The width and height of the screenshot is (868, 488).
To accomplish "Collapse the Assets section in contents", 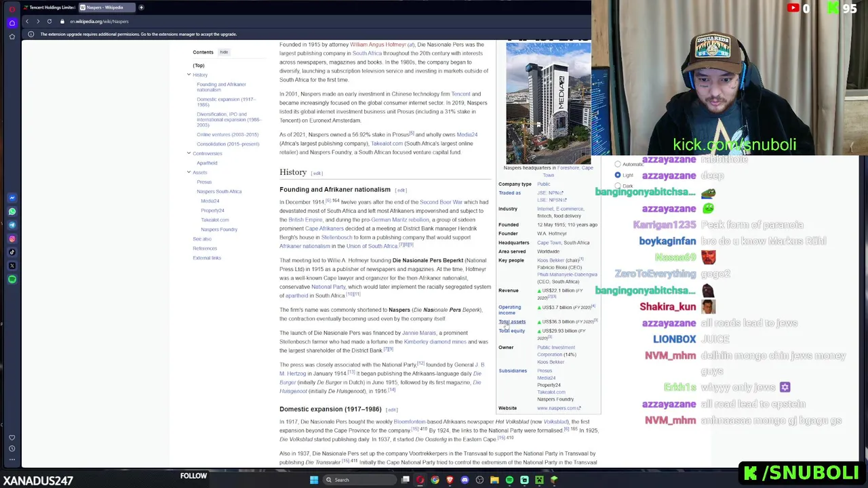I will coord(189,172).
